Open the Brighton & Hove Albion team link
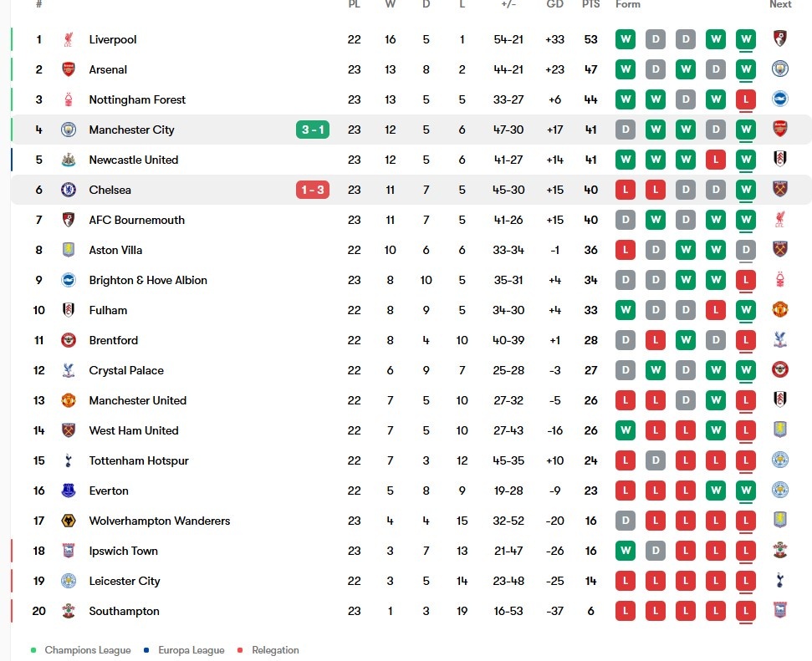The height and width of the screenshot is (661, 812). (148, 280)
